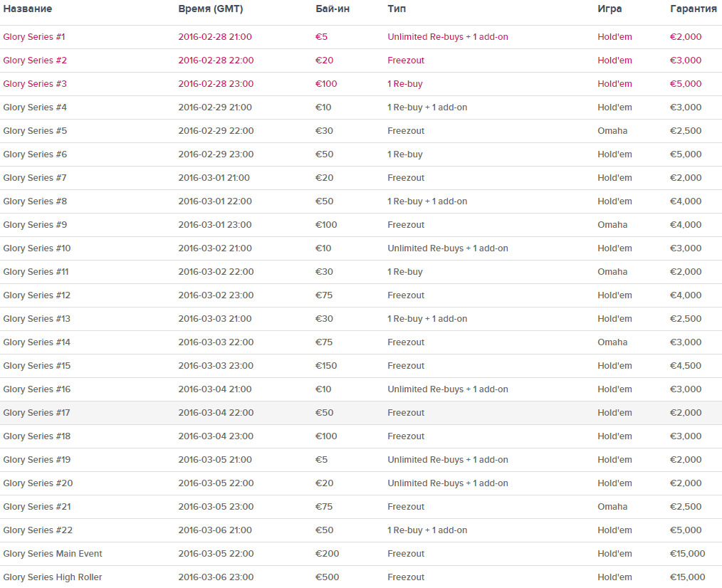Image resolution: width=722 pixels, height=588 pixels.
Task: Select the Glory Series High Roller name
Action: (53, 577)
